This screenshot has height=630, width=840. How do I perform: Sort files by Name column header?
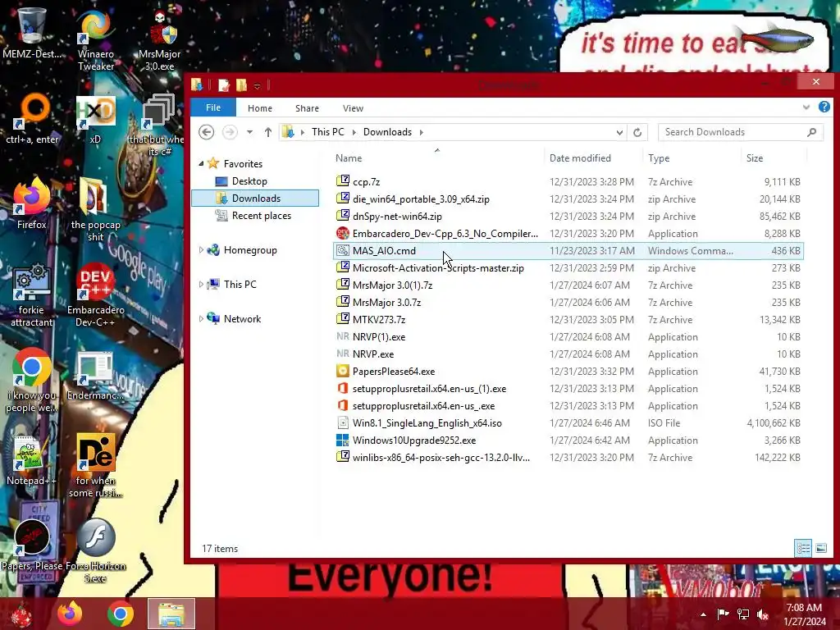click(438, 158)
